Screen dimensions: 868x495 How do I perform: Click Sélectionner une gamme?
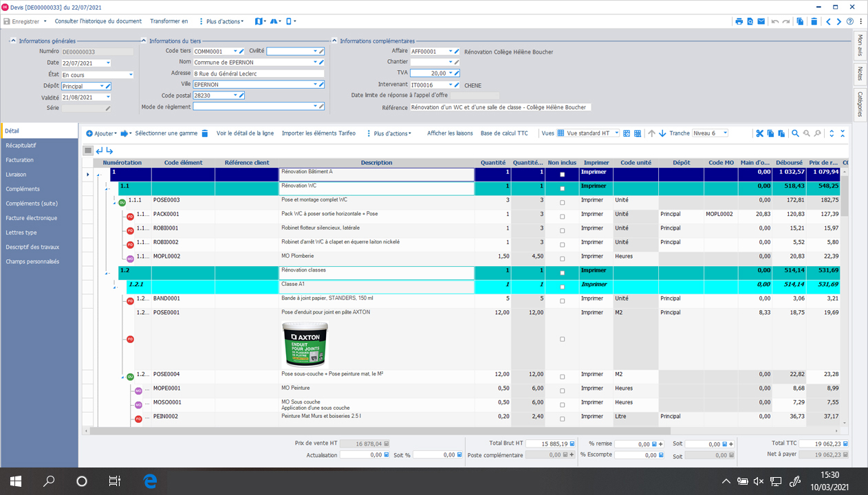point(166,133)
